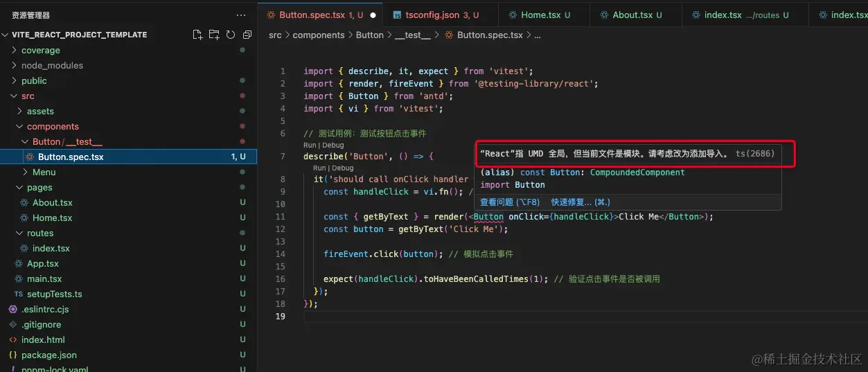This screenshot has width=868, height=372.
Task: Click line number 1 in the gutter
Action: [x=283, y=71]
